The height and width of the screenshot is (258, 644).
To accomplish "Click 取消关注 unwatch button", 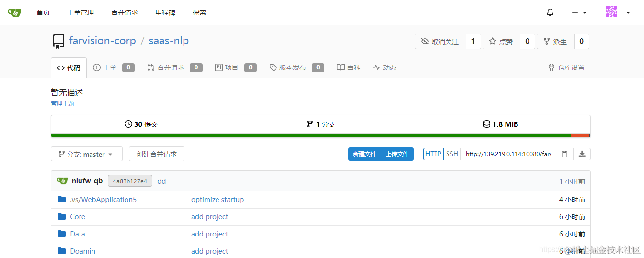I will tap(440, 42).
